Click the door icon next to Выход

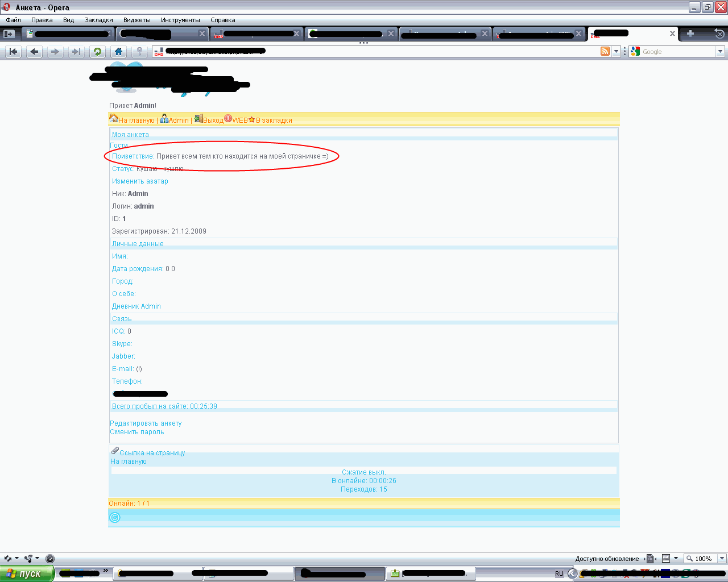coord(198,118)
